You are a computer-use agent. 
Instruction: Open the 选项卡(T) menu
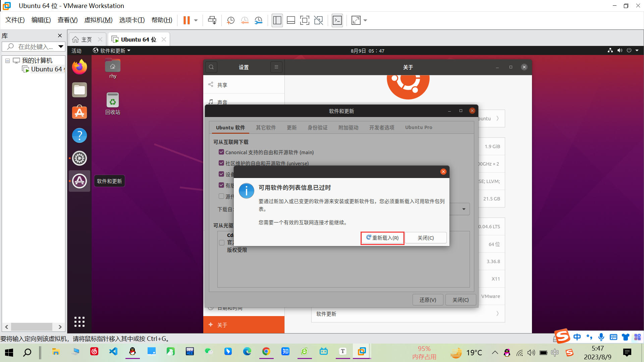pyautogui.click(x=132, y=20)
